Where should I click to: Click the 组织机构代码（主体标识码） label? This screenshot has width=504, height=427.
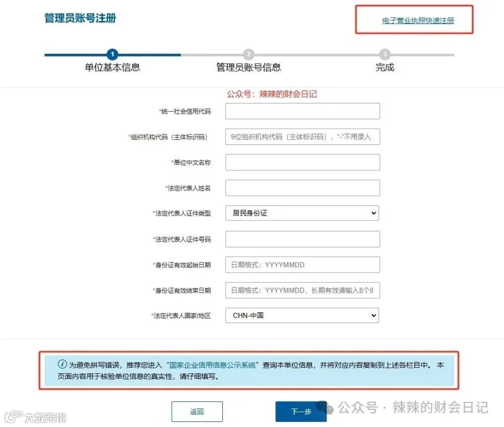click(168, 137)
